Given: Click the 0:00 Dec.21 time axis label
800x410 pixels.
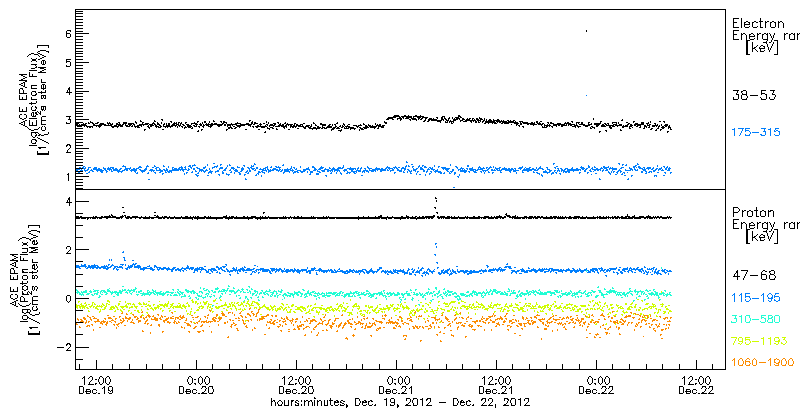Looking at the screenshot, I should click(x=396, y=386).
